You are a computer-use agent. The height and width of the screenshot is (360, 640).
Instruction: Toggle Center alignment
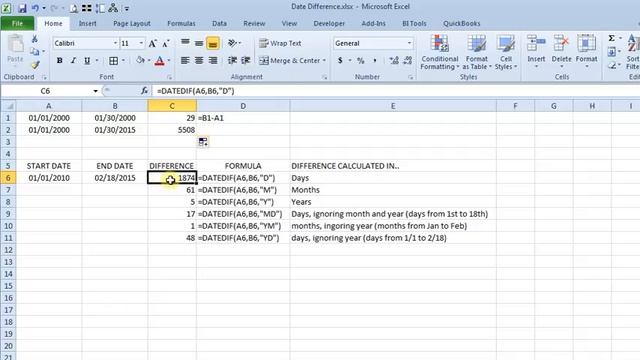pyautogui.click(x=199, y=60)
